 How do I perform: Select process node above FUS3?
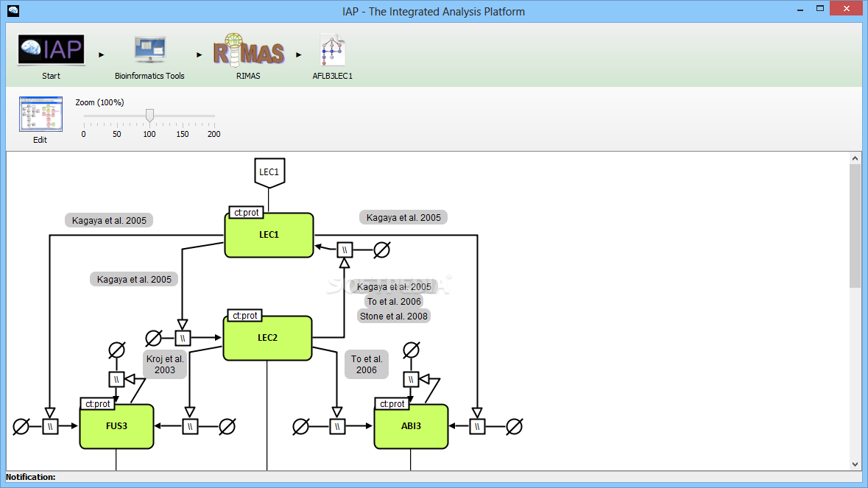click(x=116, y=380)
